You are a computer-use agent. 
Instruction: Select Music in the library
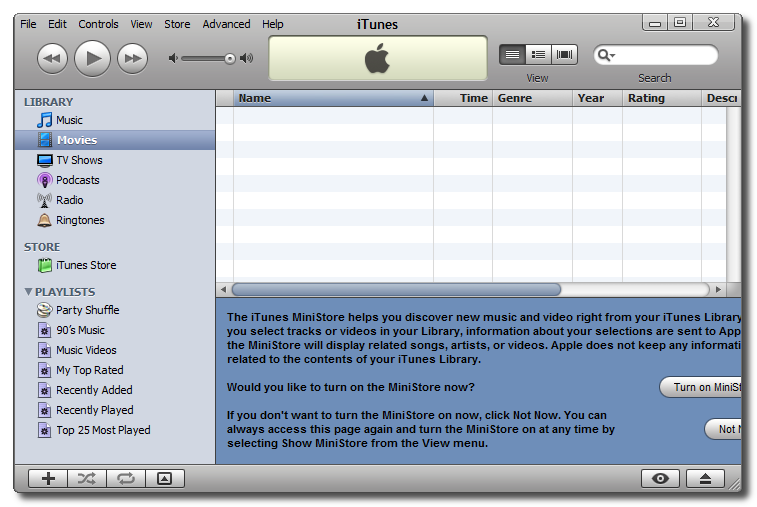pyautogui.click(x=115, y=120)
